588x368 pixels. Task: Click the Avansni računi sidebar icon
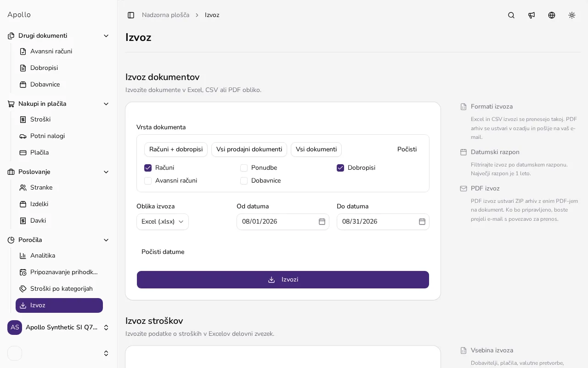point(23,52)
